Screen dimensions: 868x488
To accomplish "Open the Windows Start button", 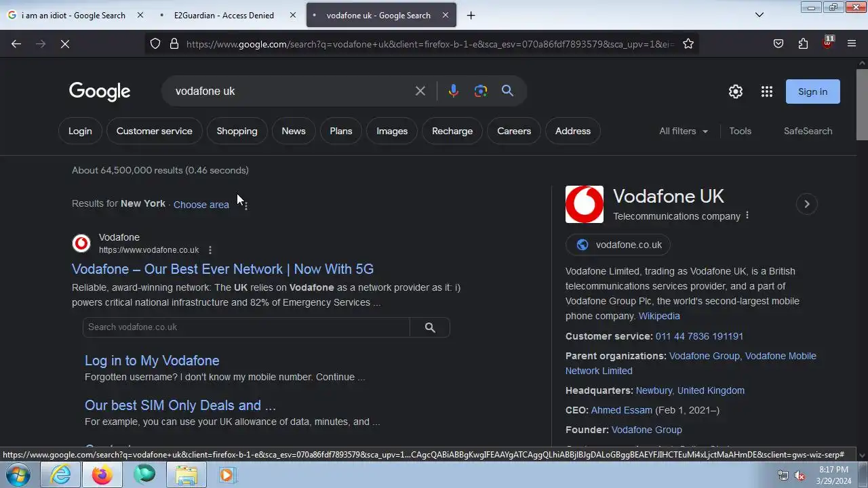I will click(x=18, y=474).
